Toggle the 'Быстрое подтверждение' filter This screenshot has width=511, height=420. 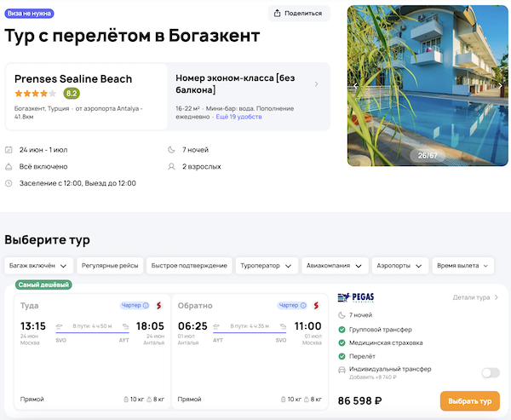[x=189, y=266]
